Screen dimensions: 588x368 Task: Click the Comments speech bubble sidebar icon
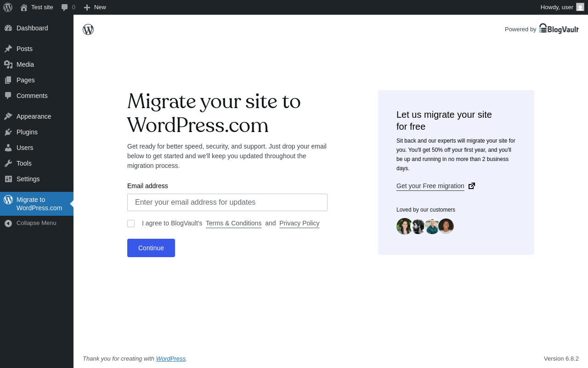point(8,96)
